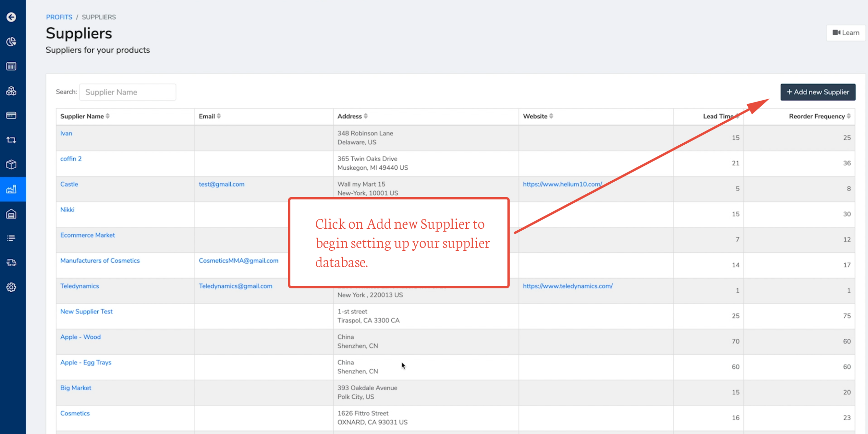Open Teledynamics supplier link
The image size is (868, 434).
[x=80, y=286]
